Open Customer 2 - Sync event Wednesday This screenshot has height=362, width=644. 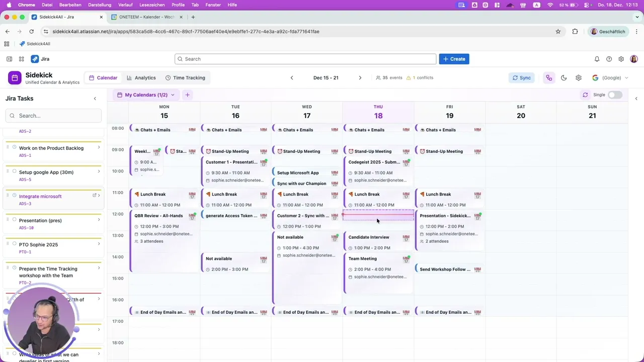point(307,221)
